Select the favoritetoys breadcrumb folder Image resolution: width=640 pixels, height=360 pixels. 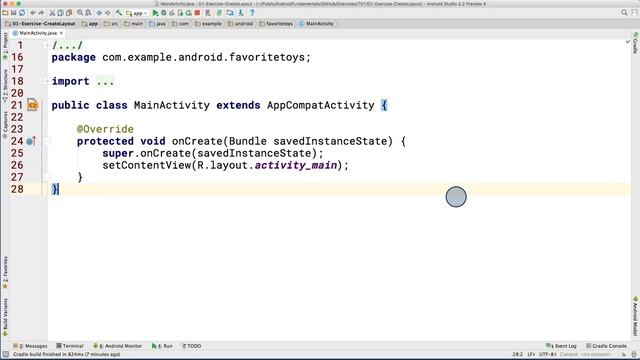coord(276,24)
